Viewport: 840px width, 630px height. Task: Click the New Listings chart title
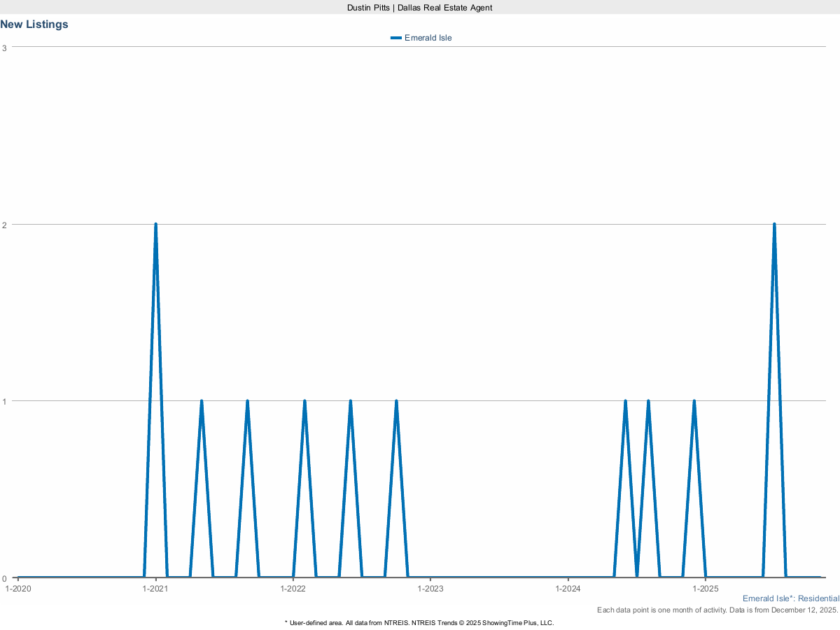pos(34,24)
